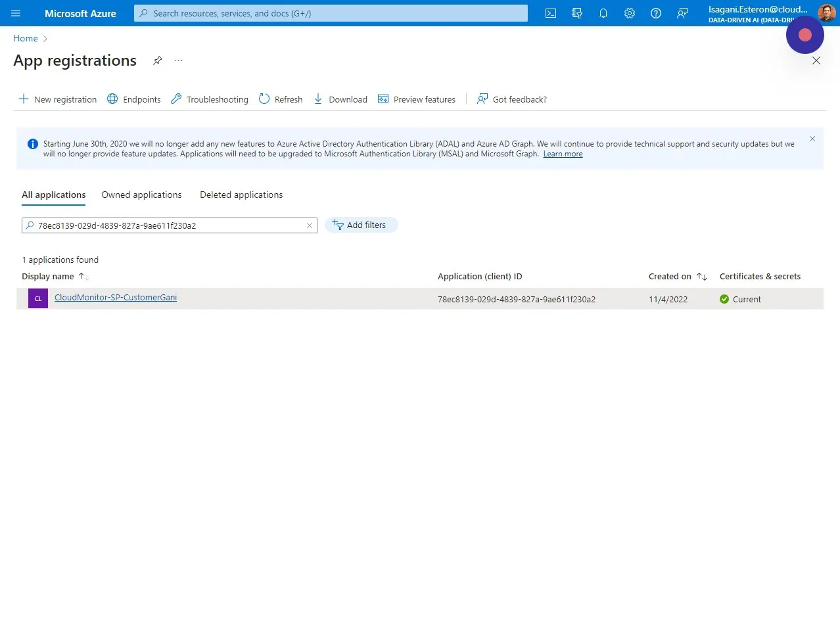840x625 pixels.
Task: Follow the Learn more link
Action: tap(563, 154)
